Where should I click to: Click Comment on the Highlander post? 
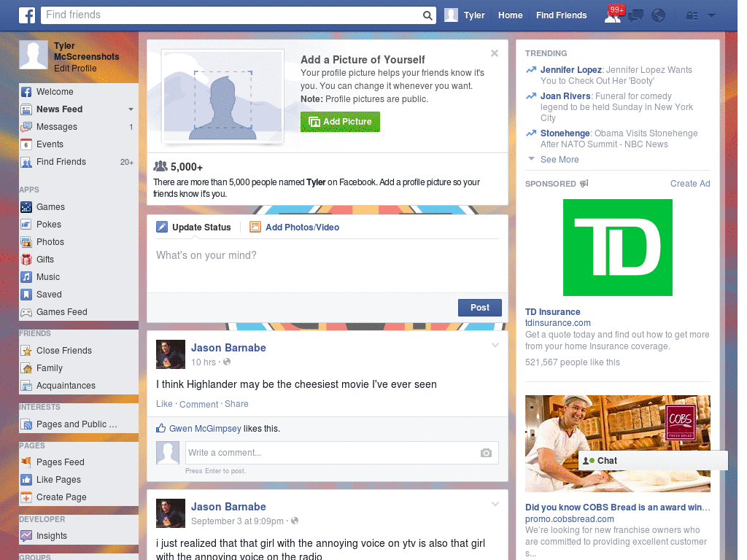(198, 404)
